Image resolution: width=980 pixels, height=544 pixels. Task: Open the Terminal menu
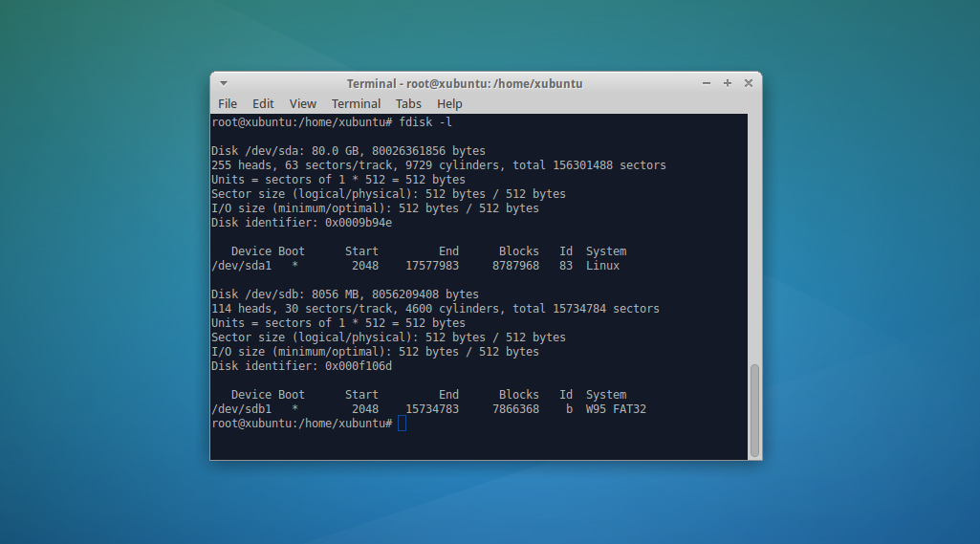click(356, 104)
